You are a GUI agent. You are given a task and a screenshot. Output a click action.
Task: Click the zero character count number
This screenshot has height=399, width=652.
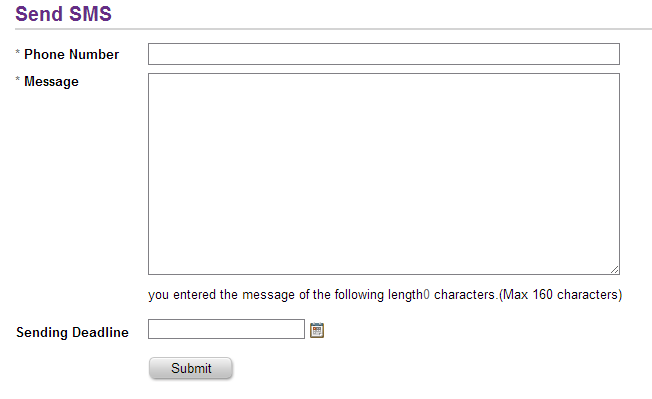pyautogui.click(x=426, y=295)
